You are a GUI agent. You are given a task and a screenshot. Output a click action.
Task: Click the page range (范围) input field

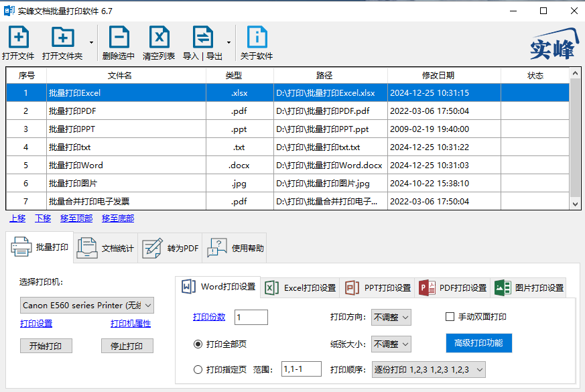(302, 369)
